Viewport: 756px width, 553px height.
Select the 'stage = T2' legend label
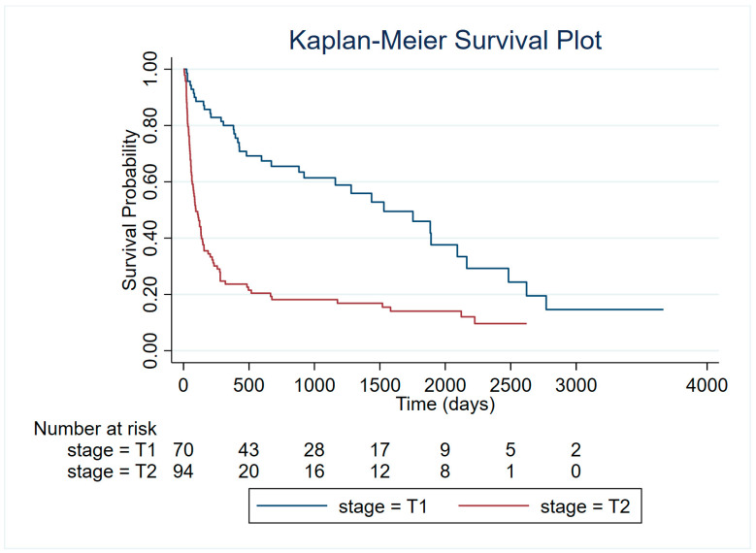point(585,506)
